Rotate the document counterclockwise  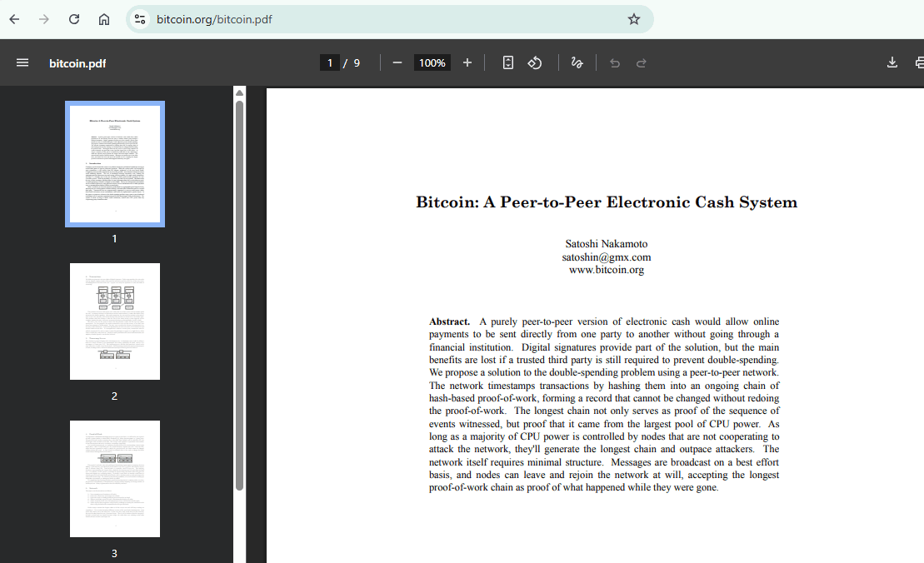pyautogui.click(x=534, y=62)
